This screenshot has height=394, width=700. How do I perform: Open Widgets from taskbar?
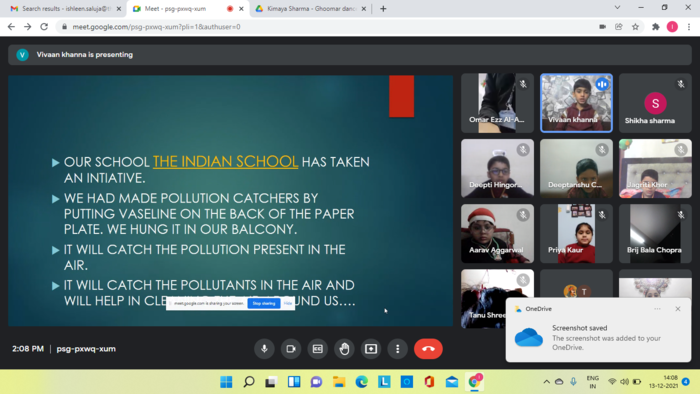pos(294,382)
